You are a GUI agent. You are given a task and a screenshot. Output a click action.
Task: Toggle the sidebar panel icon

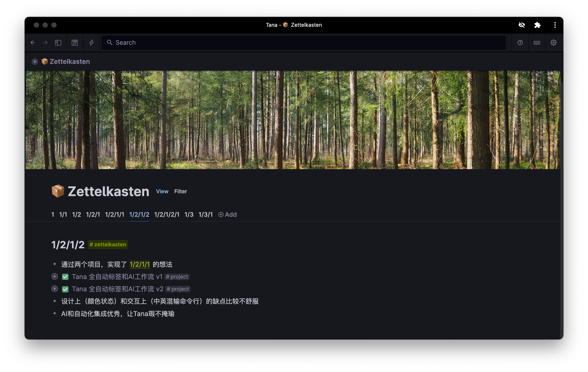tap(58, 43)
